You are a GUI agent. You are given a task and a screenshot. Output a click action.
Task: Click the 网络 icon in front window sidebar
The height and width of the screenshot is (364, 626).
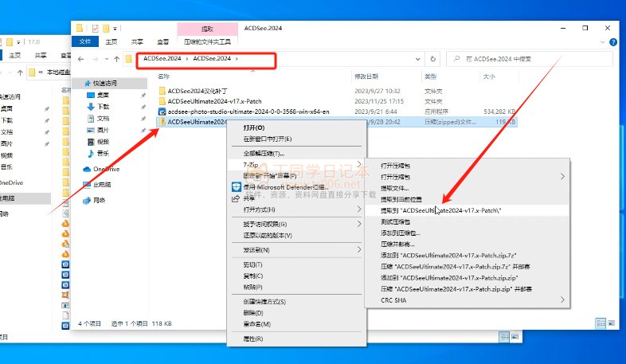pos(87,201)
